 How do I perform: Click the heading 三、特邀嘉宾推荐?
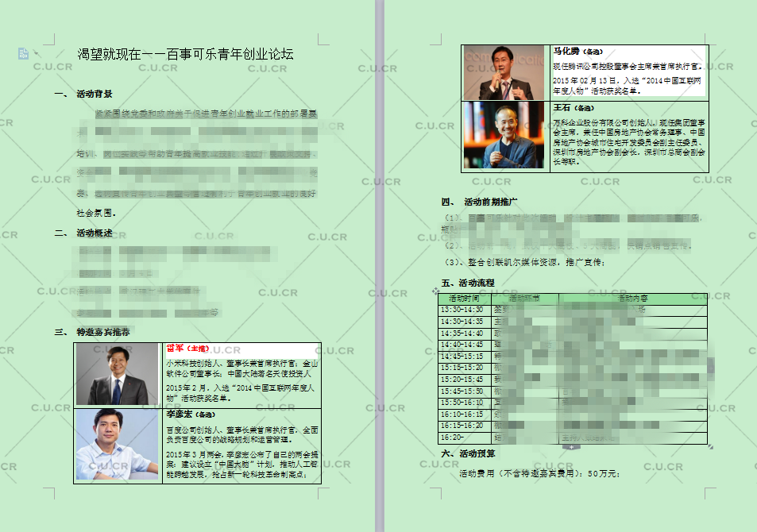coord(92,332)
